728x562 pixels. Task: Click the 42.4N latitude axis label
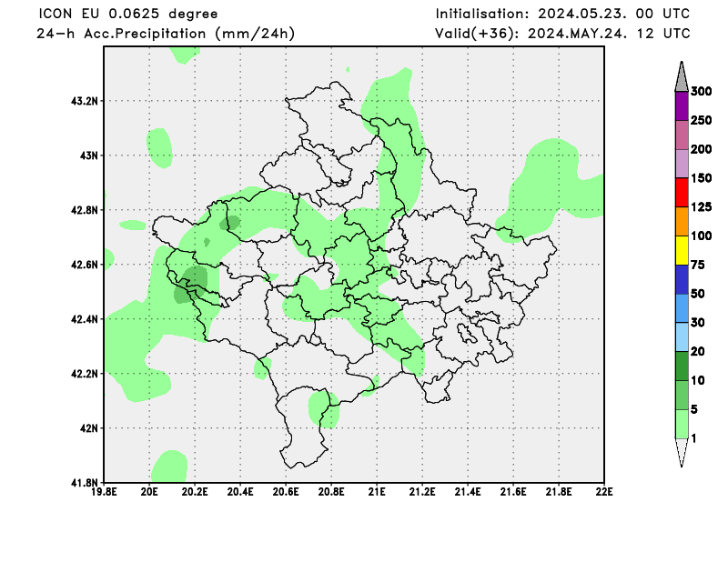pos(85,319)
